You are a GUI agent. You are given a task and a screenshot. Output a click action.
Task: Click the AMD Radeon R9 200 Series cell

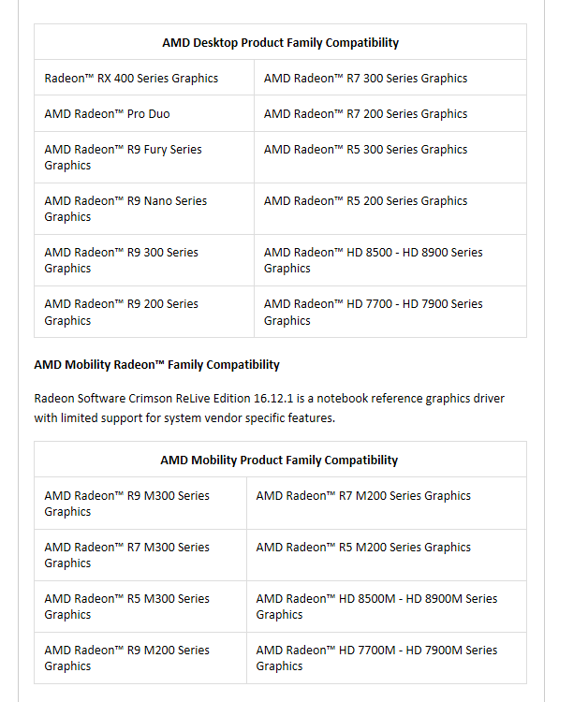coord(121,312)
